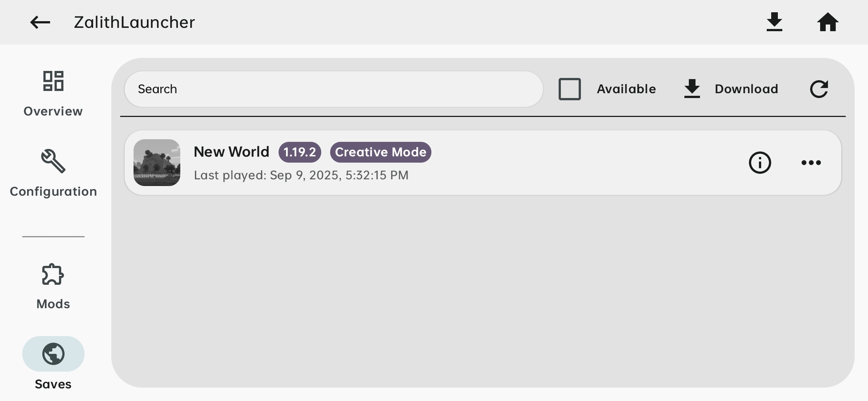Expand the three-dot menu for New World
Image resolution: width=868 pixels, height=401 pixels.
pyautogui.click(x=811, y=163)
